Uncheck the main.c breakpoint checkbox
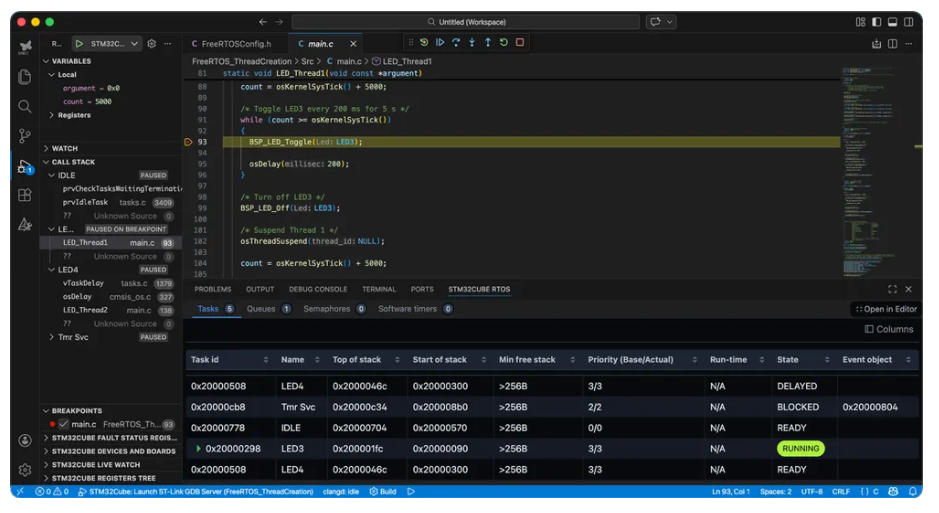 pyautogui.click(x=63, y=424)
